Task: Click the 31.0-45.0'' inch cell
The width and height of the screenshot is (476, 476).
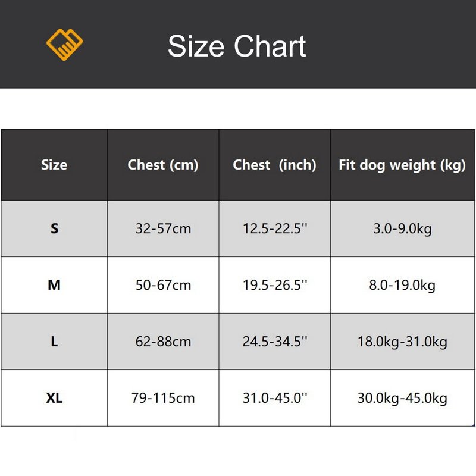Action: [274, 398]
